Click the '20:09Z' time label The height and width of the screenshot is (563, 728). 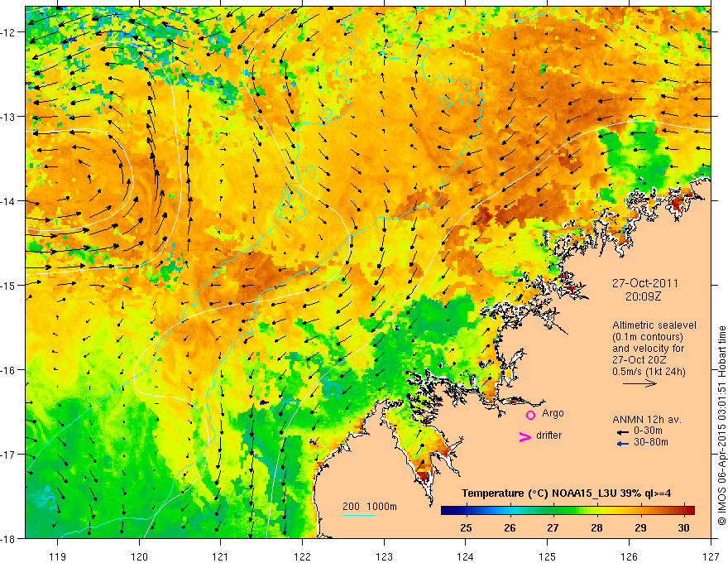643,296
